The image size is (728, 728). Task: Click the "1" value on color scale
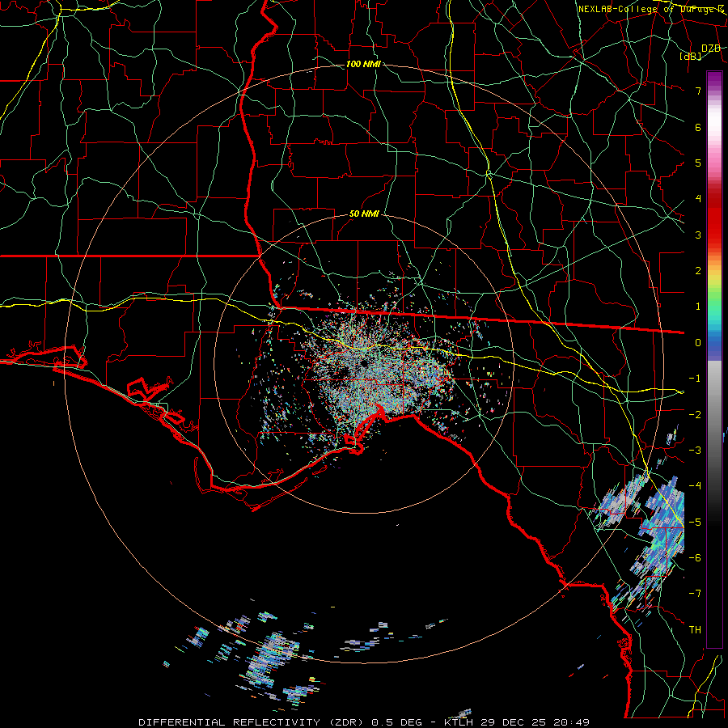point(698,307)
